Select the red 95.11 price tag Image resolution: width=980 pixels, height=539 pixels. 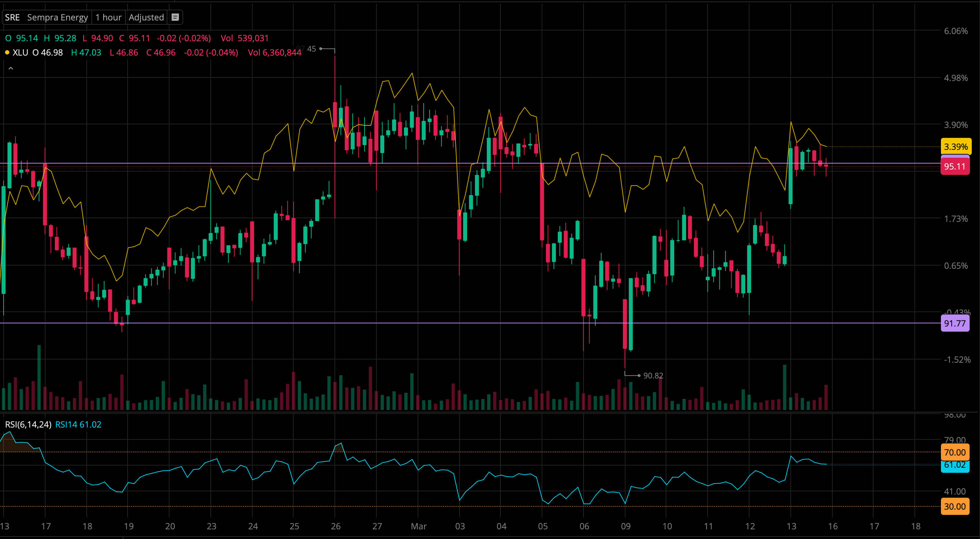pyautogui.click(x=955, y=167)
